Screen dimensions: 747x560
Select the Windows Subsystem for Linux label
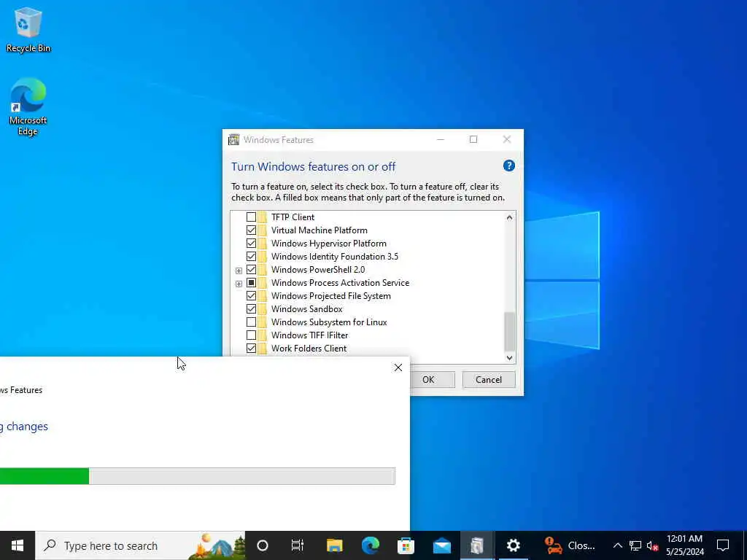[329, 322]
